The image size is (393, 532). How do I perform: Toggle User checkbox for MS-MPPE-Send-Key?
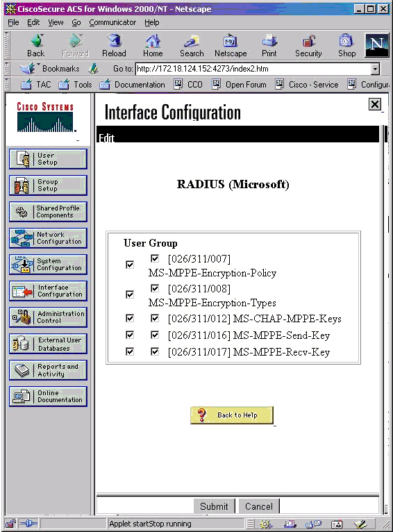pos(130,335)
